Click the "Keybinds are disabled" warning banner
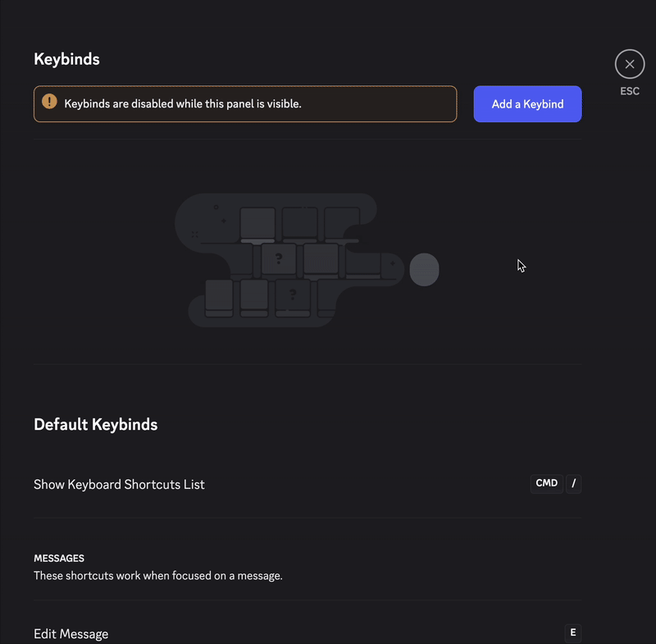Image resolution: width=656 pixels, height=644 pixels. 245,103
